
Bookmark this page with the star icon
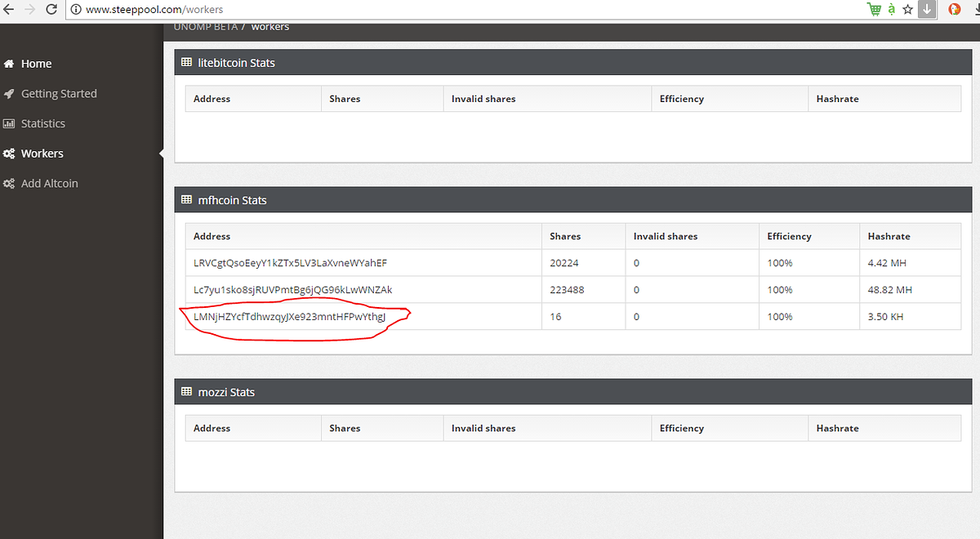click(907, 9)
